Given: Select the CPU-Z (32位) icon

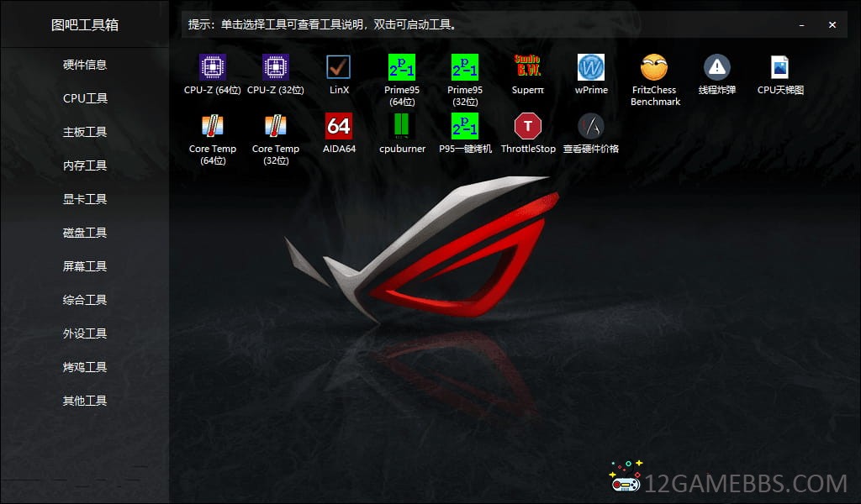Looking at the screenshot, I should 276,67.
